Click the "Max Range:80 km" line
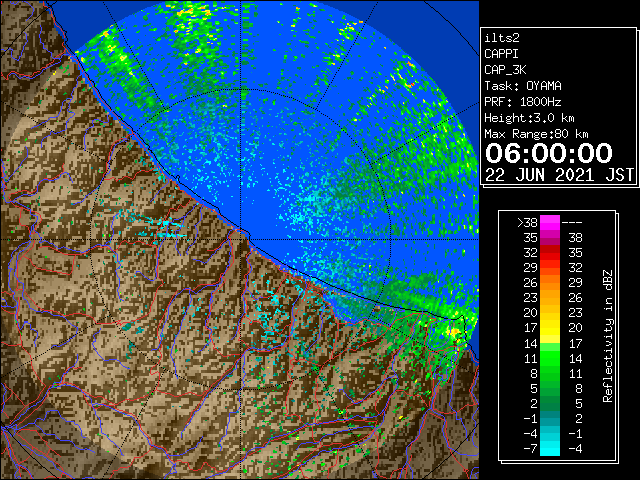Viewport: 640px width, 480px height. point(536,134)
